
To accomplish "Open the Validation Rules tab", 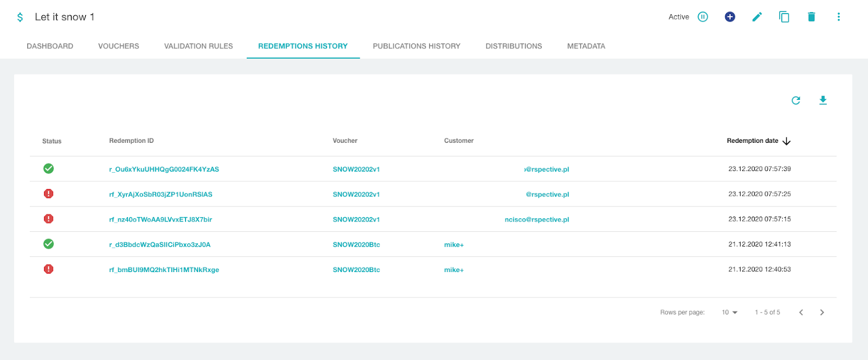I will click(x=199, y=46).
